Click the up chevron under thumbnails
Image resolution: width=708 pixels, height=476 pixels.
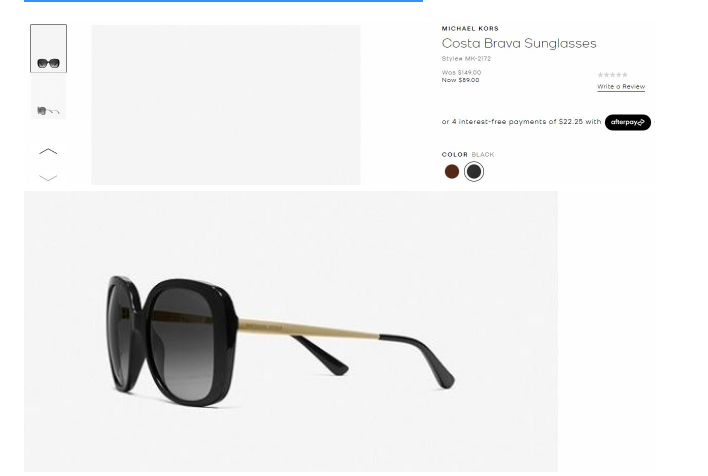48,151
